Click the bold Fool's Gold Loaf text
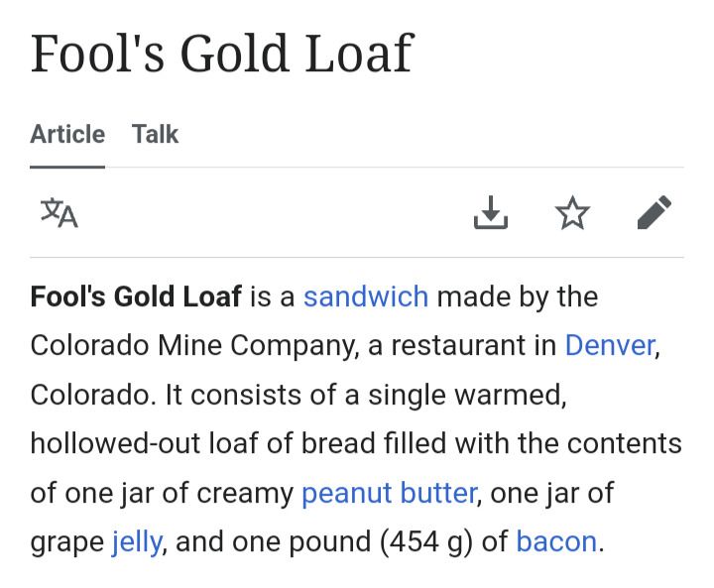Screen dimensions: 714x588 [136, 296]
